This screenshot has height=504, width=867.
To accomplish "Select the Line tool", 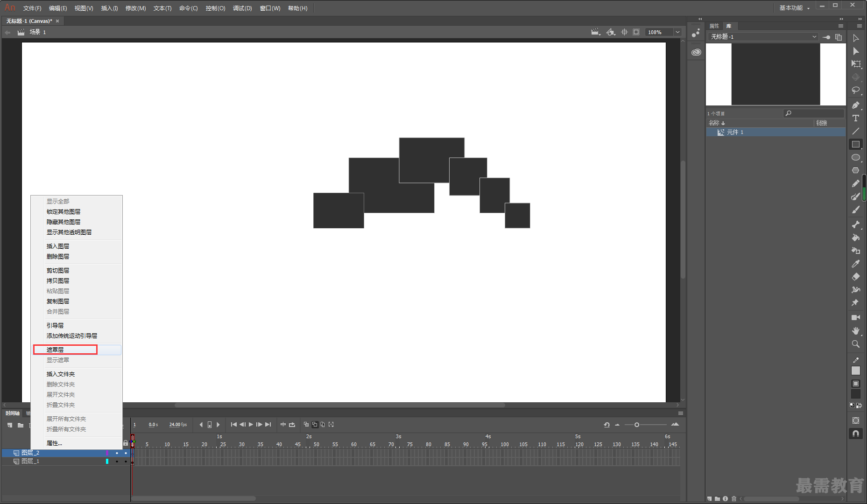I will (856, 131).
